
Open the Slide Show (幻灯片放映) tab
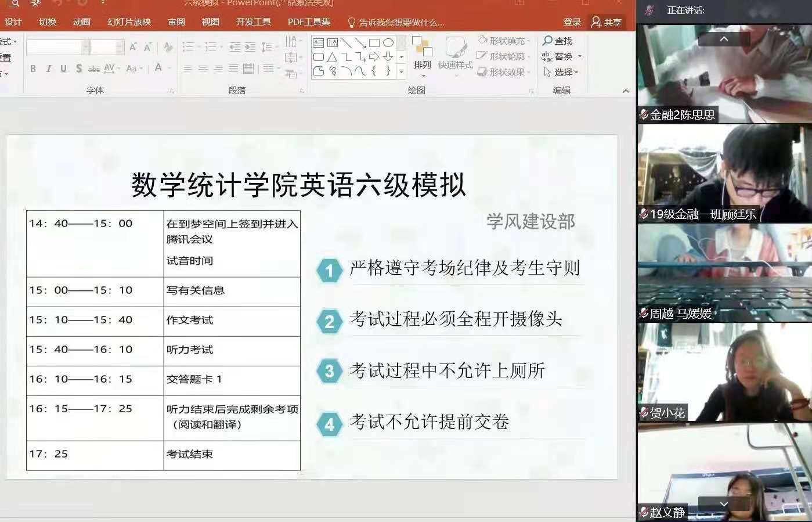(x=129, y=22)
